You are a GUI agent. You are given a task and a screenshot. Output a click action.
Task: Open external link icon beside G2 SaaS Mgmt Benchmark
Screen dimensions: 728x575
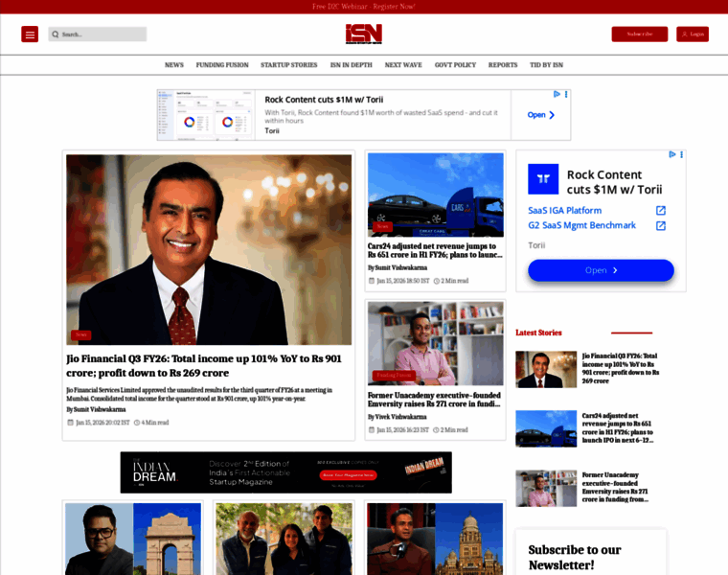pos(660,226)
